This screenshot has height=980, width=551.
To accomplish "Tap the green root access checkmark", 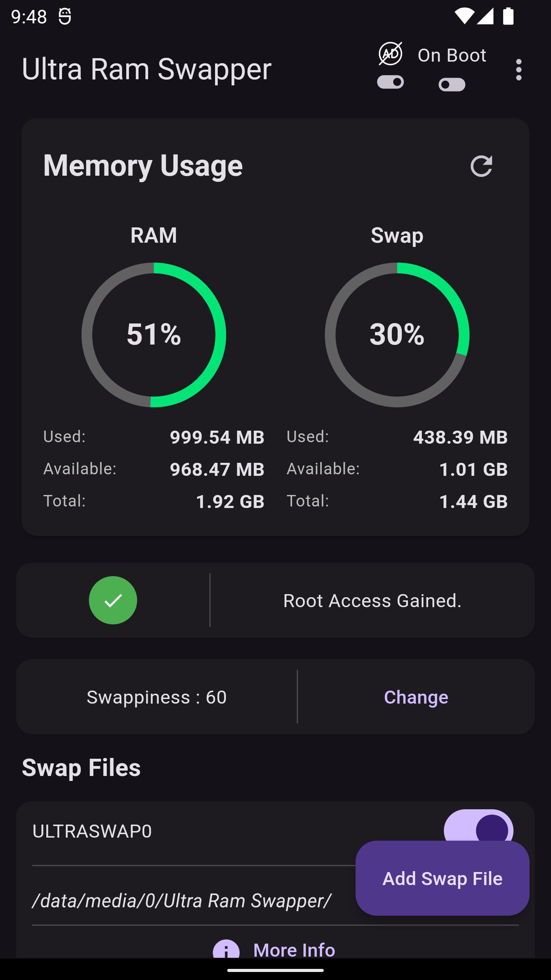I will pos(113,600).
